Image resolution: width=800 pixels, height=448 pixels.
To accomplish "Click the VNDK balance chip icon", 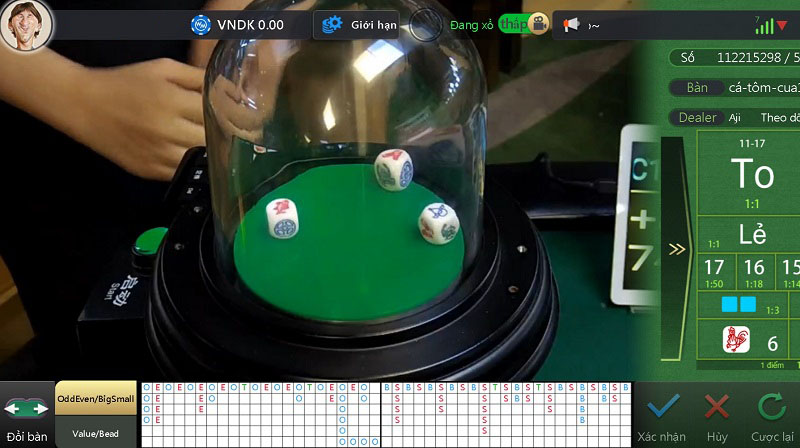I will [x=200, y=24].
